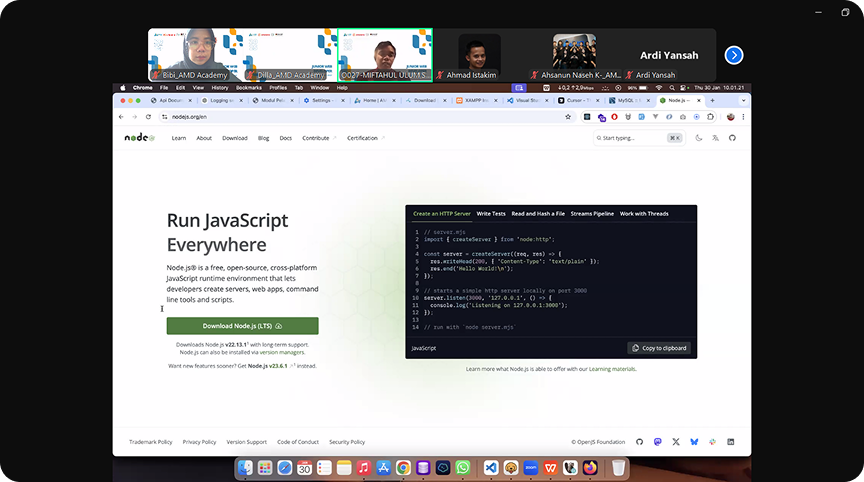Switch to Work with Threads tab
This screenshot has height=482, width=864.
[644, 214]
